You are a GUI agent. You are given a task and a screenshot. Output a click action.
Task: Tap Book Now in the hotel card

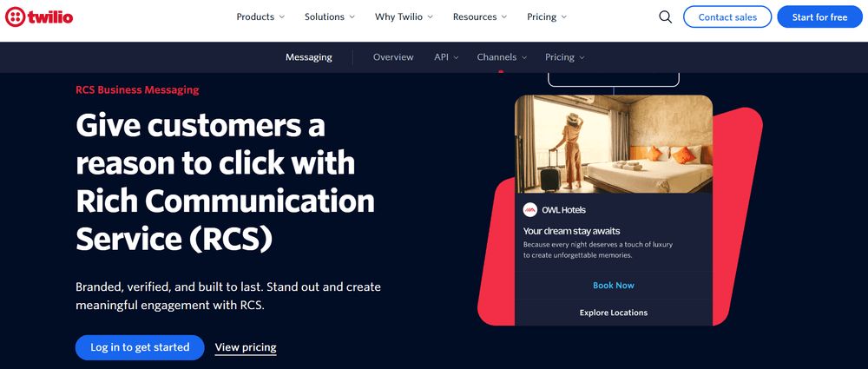click(x=614, y=286)
